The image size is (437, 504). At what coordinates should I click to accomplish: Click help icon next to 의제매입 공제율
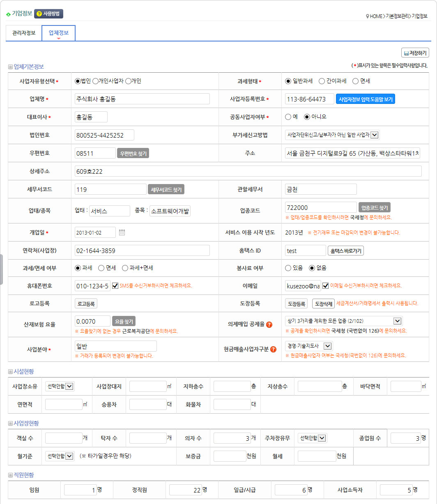269,324
